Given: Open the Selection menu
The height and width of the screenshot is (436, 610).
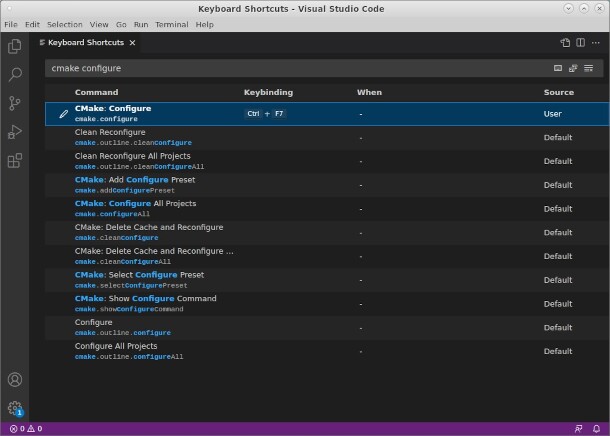Looking at the screenshot, I should coord(65,25).
